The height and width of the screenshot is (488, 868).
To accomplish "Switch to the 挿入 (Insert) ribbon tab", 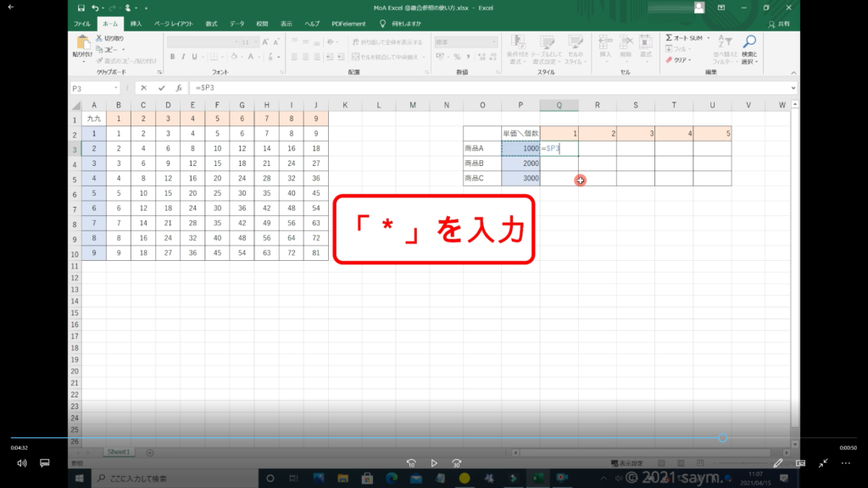I will pos(136,24).
